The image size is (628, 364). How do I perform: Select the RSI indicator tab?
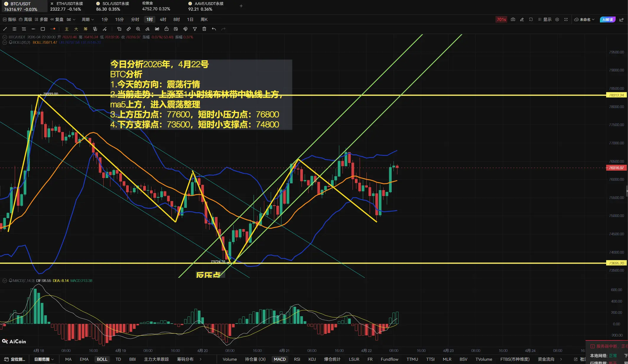tap(297, 359)
